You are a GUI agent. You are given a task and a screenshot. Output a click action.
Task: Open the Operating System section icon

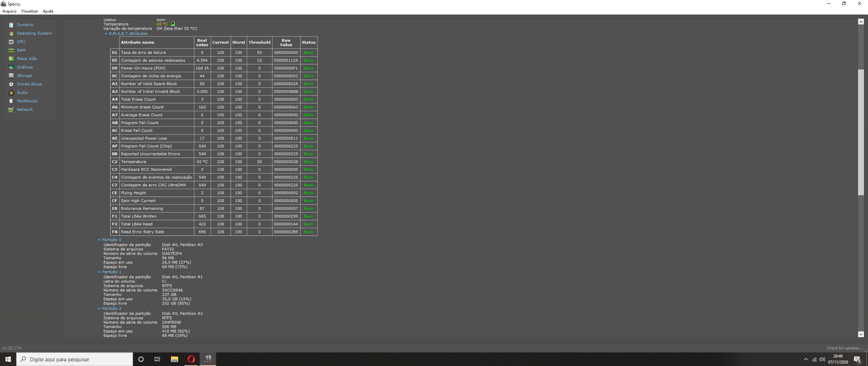point(11,33)
